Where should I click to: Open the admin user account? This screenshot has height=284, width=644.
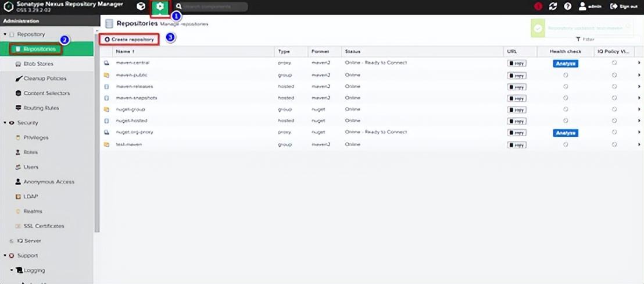[x=590, y=6]
